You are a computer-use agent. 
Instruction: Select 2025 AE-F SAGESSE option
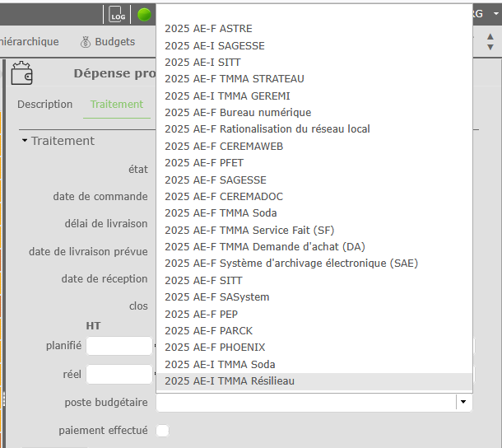coord(314,180)
